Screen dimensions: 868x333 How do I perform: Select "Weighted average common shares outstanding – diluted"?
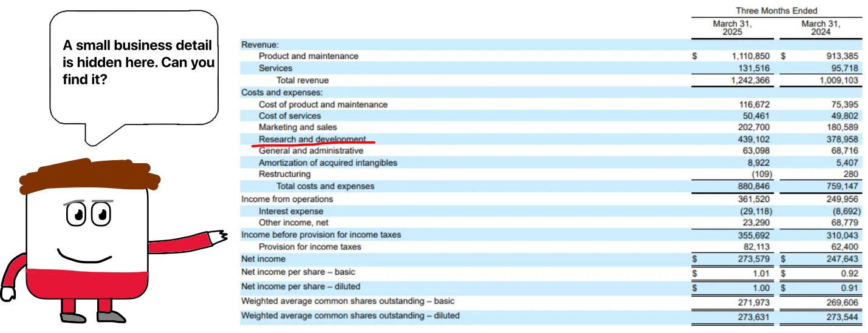[x=350, y=315]
